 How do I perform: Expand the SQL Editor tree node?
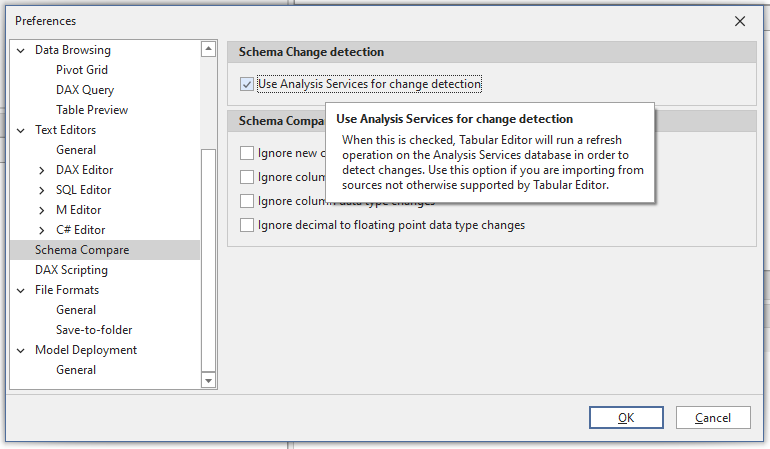click(x=42, y=190)
